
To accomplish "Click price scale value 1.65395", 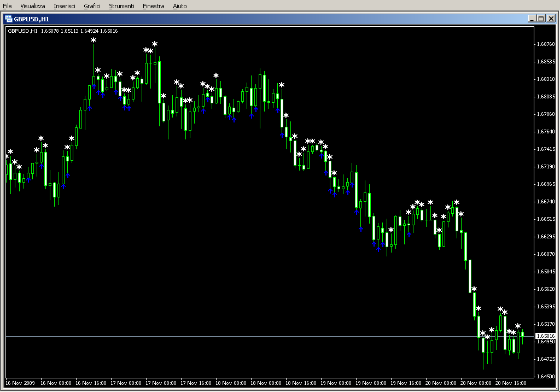I will coord(546,307).
